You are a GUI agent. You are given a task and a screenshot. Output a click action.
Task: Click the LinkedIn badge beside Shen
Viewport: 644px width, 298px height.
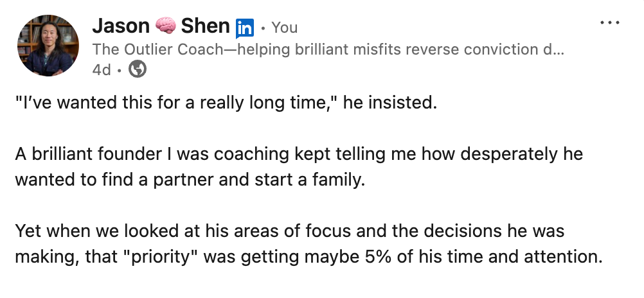click(x=245, y=28)
